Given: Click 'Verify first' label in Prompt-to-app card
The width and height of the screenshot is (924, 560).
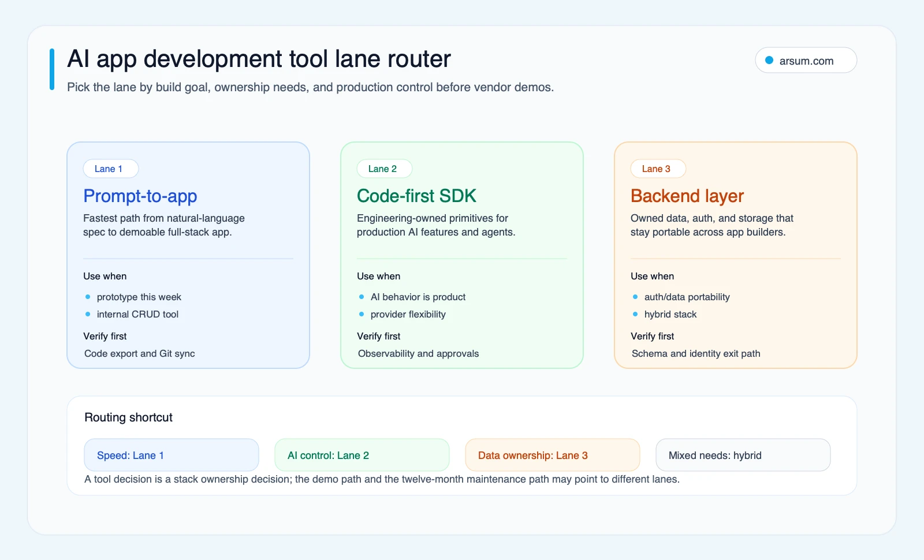Looking at the screenshot, I should click(105, 336).
